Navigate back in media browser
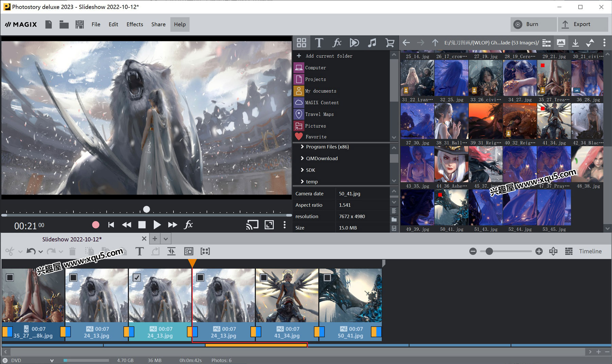The image size is (612, 364). 406,43
